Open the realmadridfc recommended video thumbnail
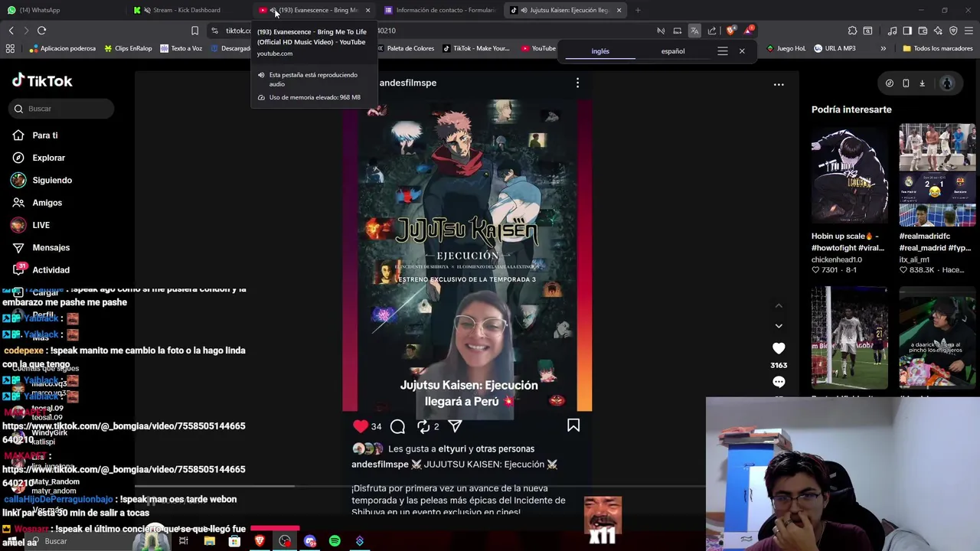 937,174
